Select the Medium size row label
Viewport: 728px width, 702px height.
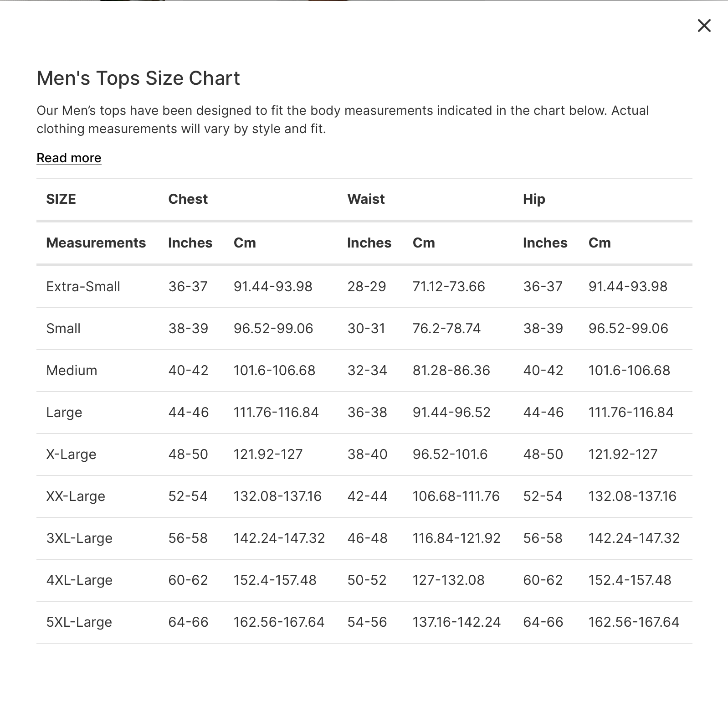(72, 370)
